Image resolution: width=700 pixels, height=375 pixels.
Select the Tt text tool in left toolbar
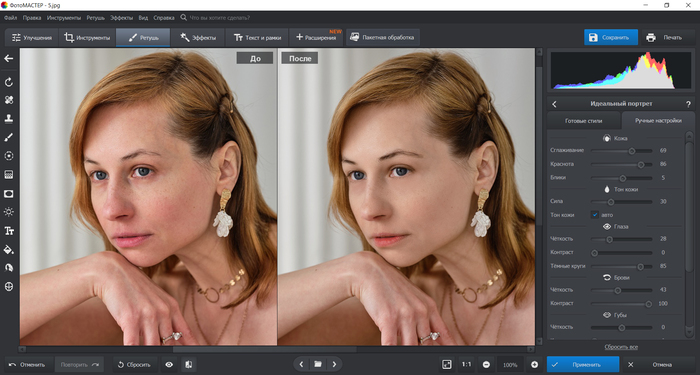pyautogui.click(x=9, y=231)
